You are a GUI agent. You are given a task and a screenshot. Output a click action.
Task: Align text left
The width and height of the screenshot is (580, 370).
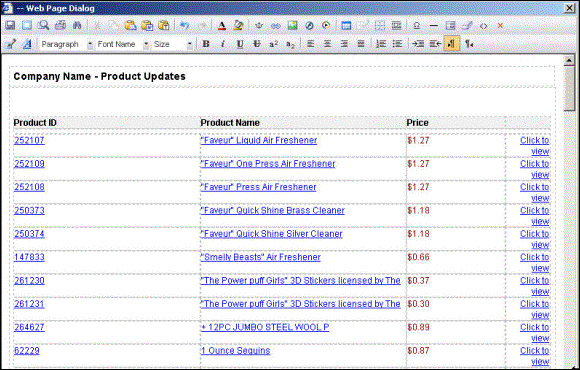(310, 44)
